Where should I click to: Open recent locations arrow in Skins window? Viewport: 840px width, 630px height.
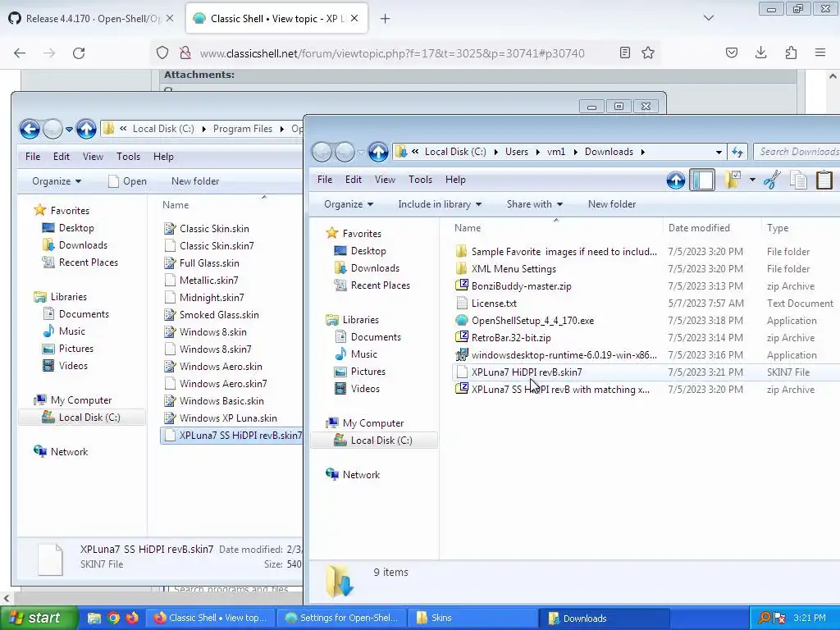[x=69, y=129]
